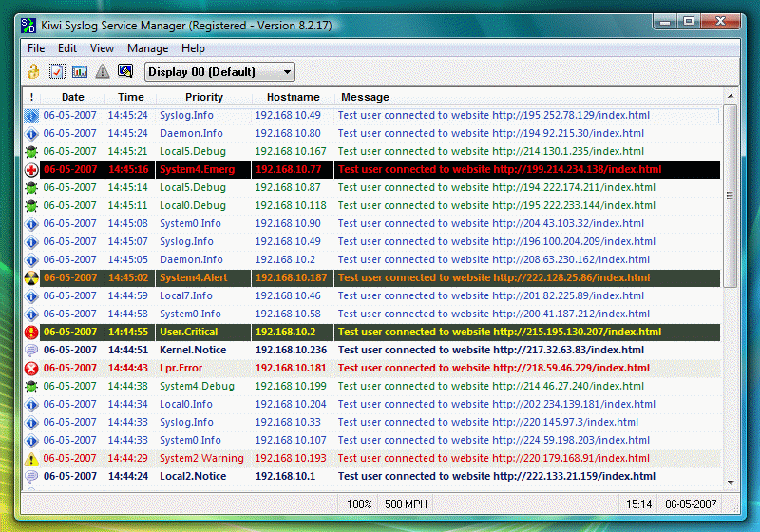The width and height of the screenshot is (760, 532).
Task: Open the Manage menu
Action: [148, 48]
